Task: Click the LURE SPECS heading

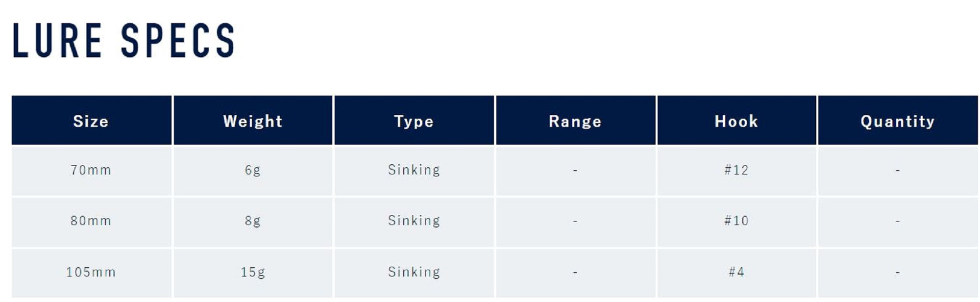Action: pos(123,41)
